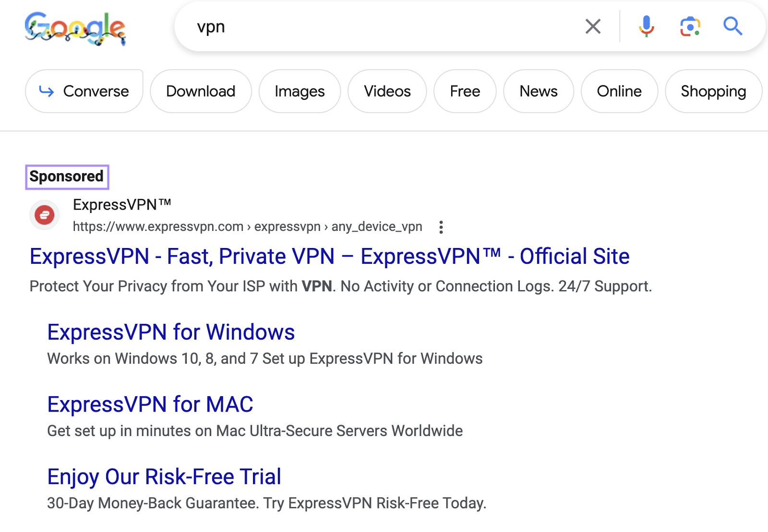This screenshot has height=532, width=768.
Task: Open the ExpressVPN for MAC link
Action: tap(150, 404)
